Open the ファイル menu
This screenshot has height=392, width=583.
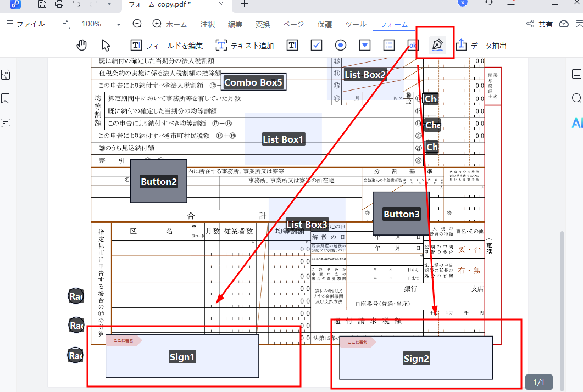click(25, 24)
